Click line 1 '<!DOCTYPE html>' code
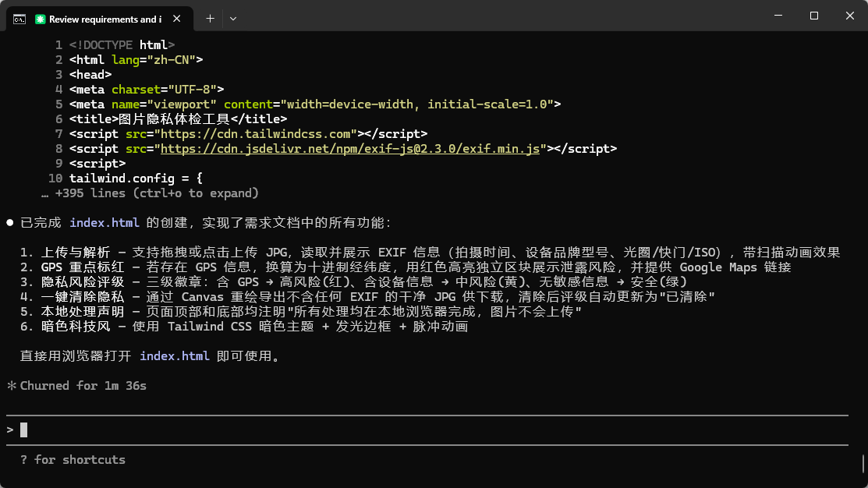The width and height of the screenshot is (868, 488). coord(122,44)
